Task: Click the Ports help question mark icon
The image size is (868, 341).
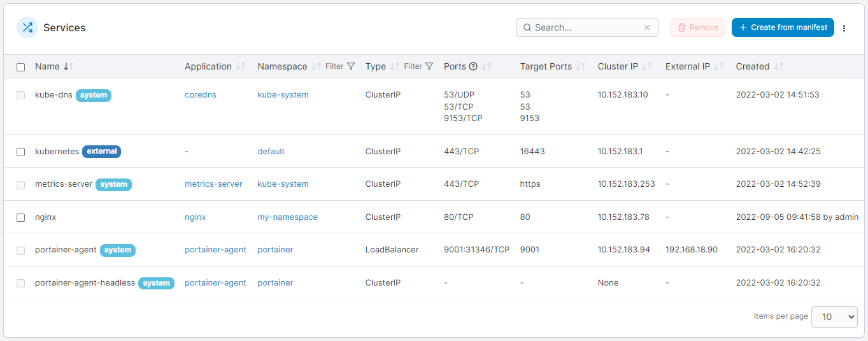Action: click(x=473, y=66)
